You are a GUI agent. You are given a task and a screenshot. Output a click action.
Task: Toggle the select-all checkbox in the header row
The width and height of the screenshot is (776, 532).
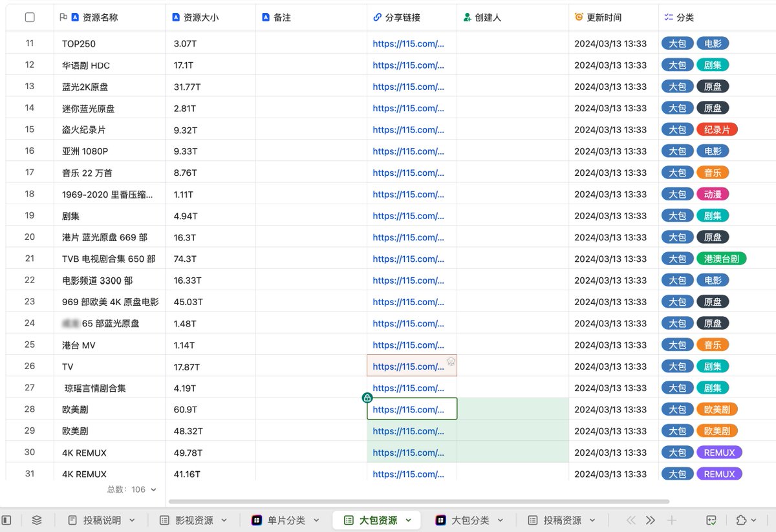click(x=29, y=17)
